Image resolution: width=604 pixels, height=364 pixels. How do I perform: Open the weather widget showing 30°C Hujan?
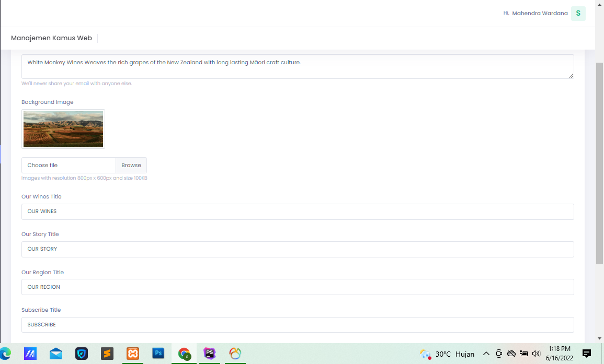(x=448, y=354)
